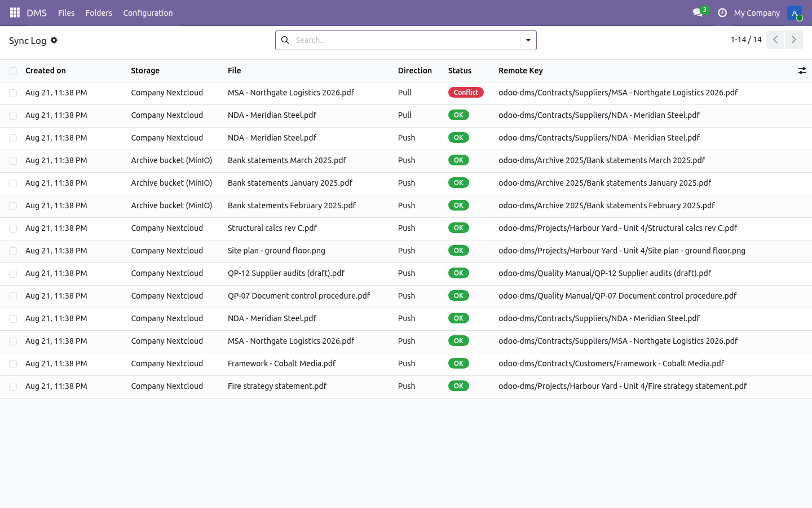Click Archive bucket (MinIO) in February row

(171, 205)
